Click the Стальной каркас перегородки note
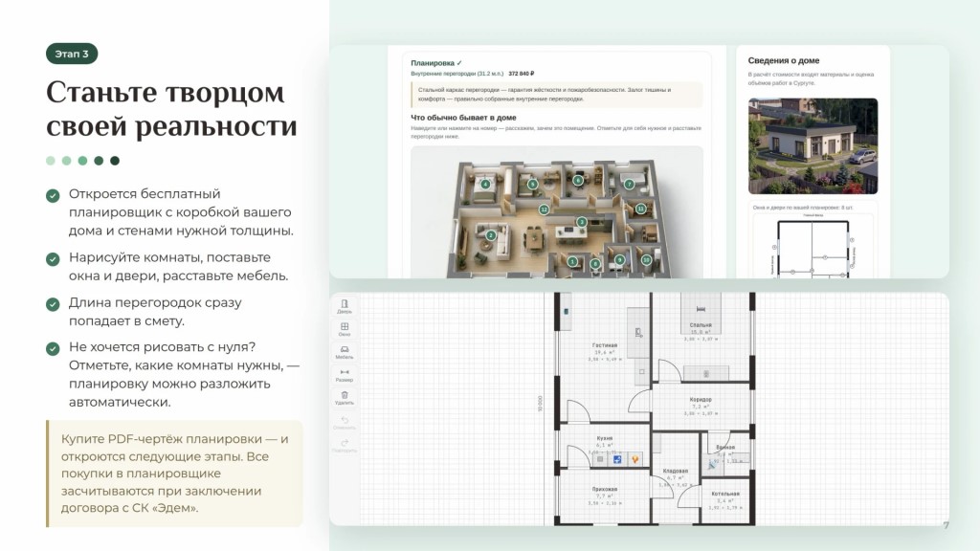The width and height of the screenshot is (980, 551). pyautogui.click(x=557, y=95)
